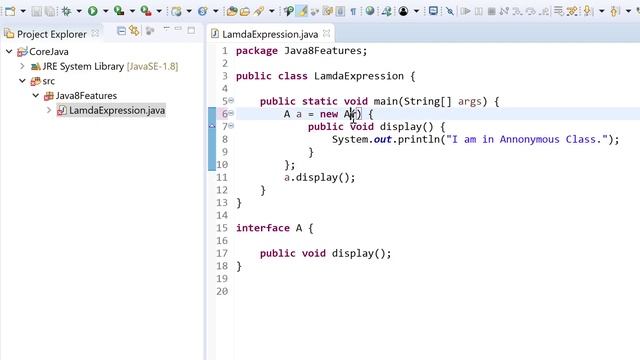Click the println string literal on line 8
The width and height of the screenshot is (640, 360).
click(x=527, y=140)
